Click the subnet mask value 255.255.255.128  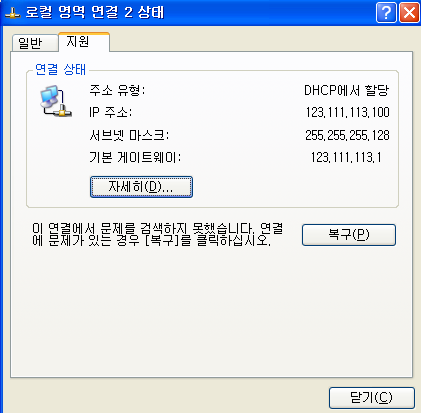click(347, 135)
